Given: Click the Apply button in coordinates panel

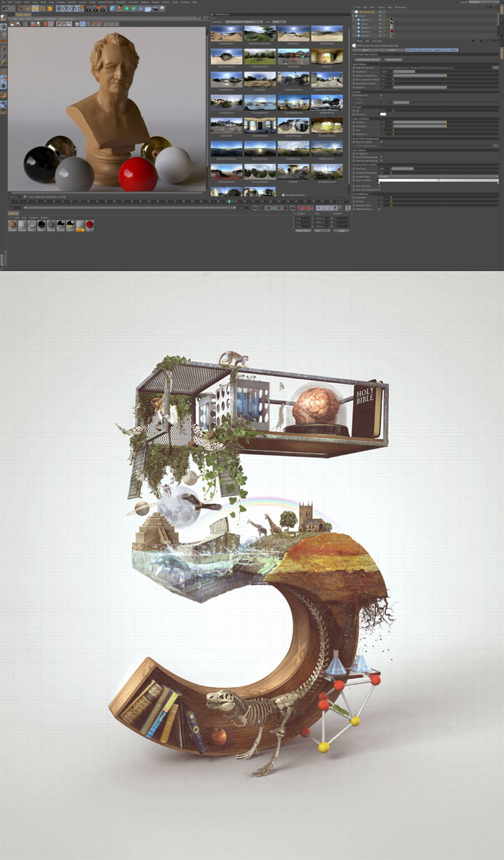Looking at the screenshot, I should click(x=341, y=230).
